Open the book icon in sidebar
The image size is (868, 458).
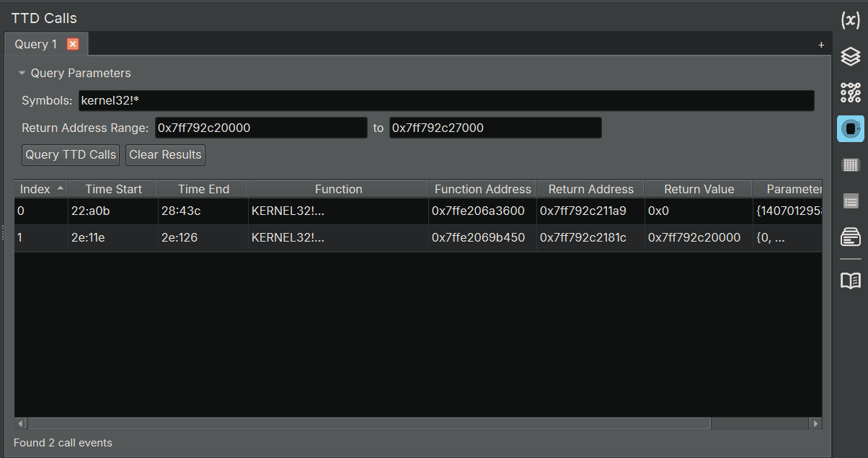coord(850,281)
